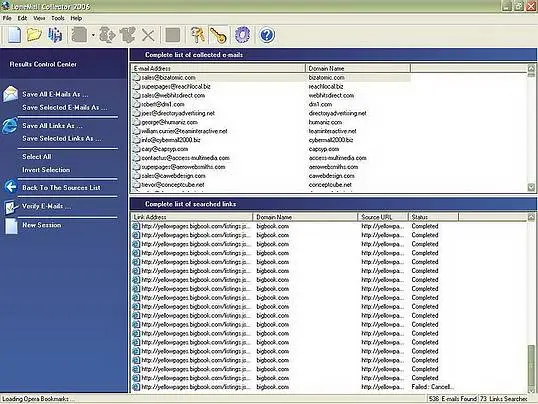Image resolution: width=538 pixels, height=404 pixels.
Task: Click the 73 Links Searched status cell
Action: coord(504,399)
